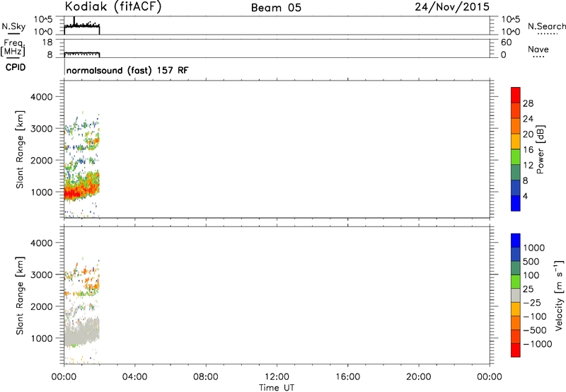The height and width of the screenshot is (392, 566).
Task: Click the velocity scale value '-25'
Action: (x=532, y=302)
